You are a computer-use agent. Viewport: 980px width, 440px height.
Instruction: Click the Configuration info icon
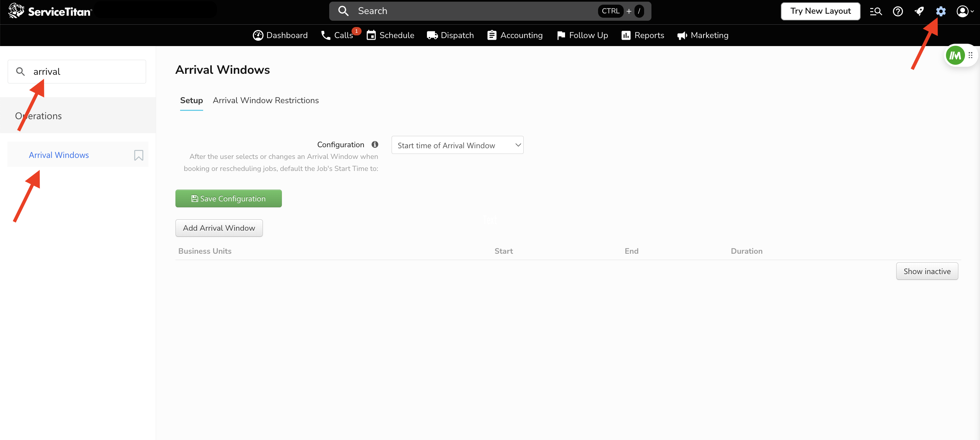click(x=375, y=144)
